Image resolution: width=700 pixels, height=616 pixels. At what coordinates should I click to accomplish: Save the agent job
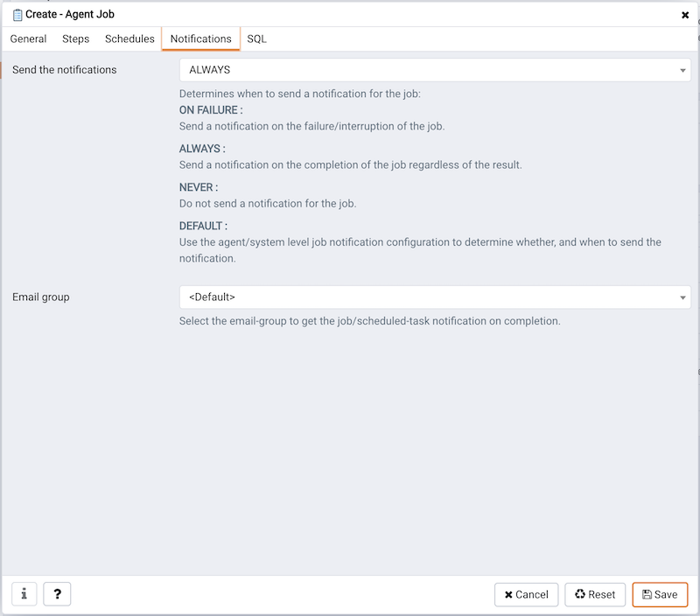click(660, 595)
